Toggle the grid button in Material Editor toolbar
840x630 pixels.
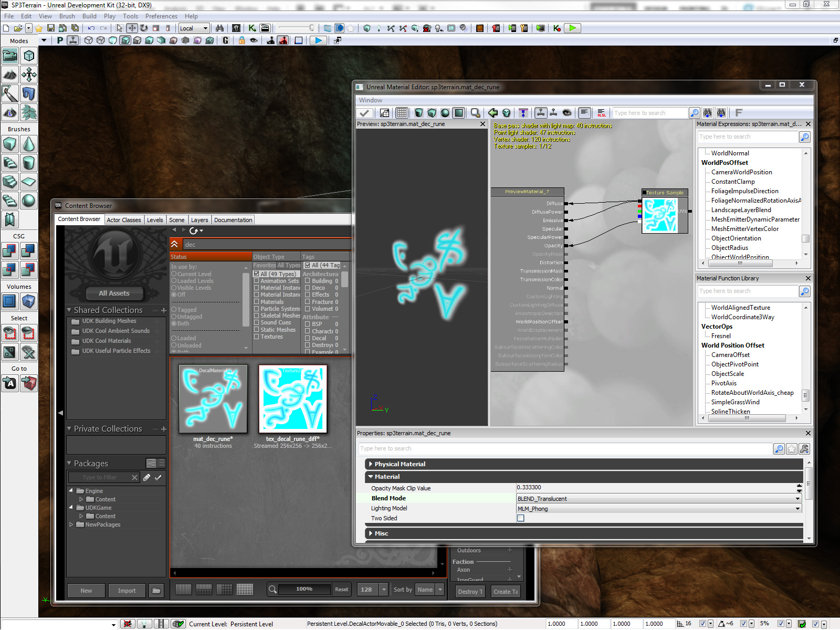pyautogui.click(x=402, y=113)
